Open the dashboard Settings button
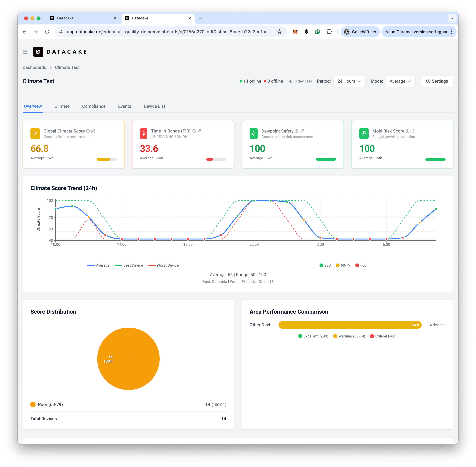The height and width of the screenshot is (467, 476). [437, 81]
